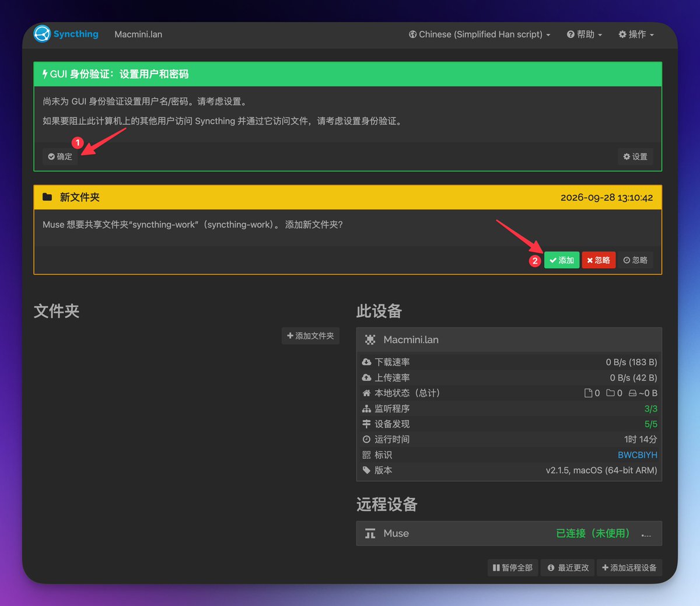Image resolution: width=700 pixels, height=606 pixels.
Task: Click the 3/3 listeners value
Action: tap(650, 409)
